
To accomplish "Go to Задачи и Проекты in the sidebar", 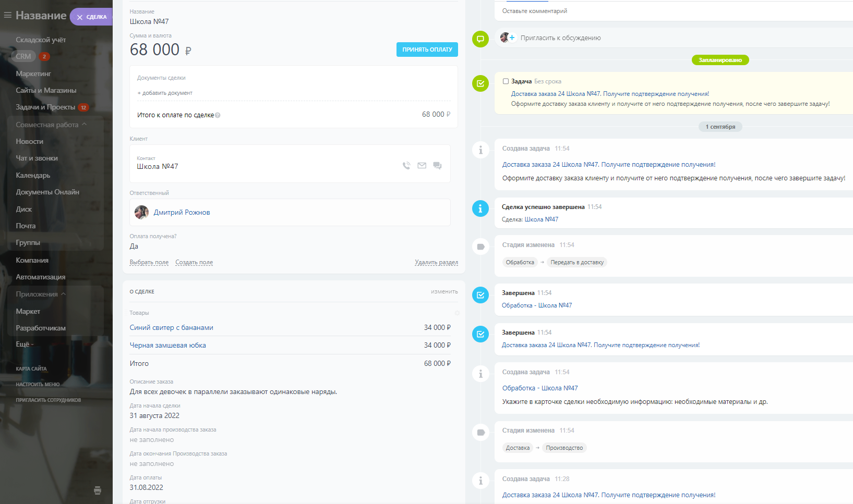I will pos(45,107).
